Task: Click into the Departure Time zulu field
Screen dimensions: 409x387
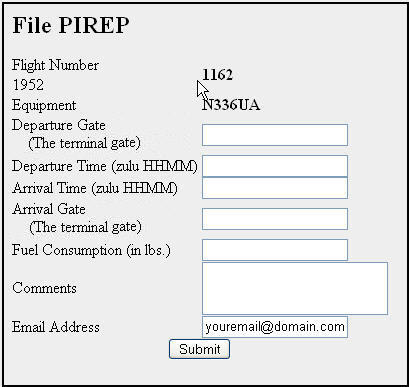Action: point(275,166)
